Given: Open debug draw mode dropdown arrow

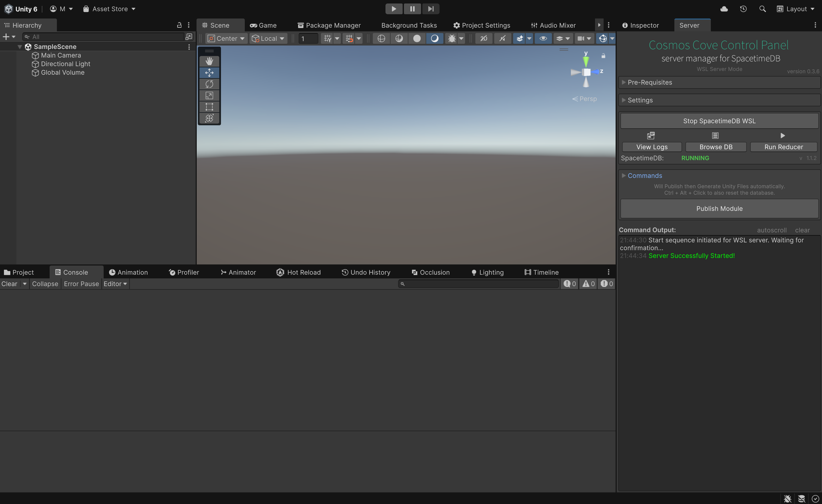Looking at the screenshot, I should click(461, 38).
